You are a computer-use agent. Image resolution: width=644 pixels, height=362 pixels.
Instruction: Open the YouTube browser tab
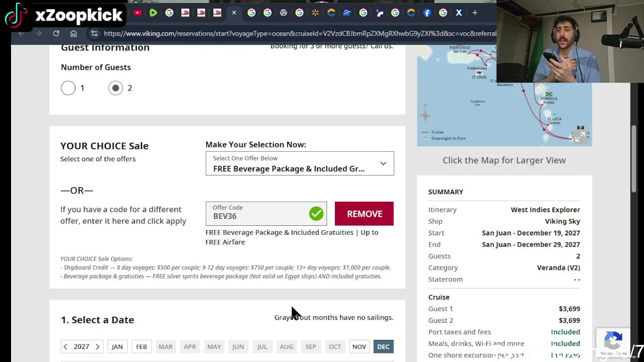[137, 13]
